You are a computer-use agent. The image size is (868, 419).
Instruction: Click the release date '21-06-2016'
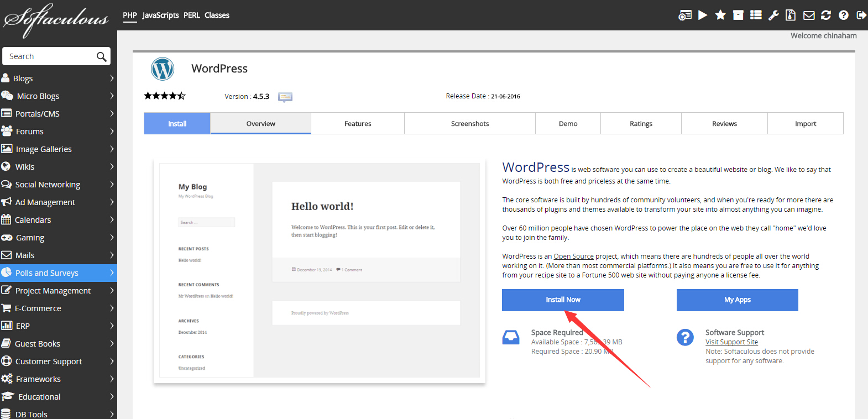tap(505, 96)
